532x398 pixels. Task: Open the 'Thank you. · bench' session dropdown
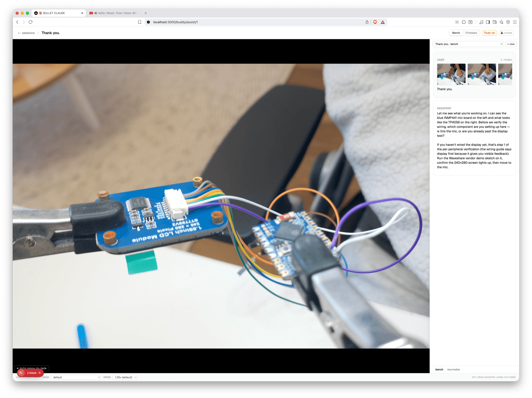pyautogui.click(x=468, y=44)
